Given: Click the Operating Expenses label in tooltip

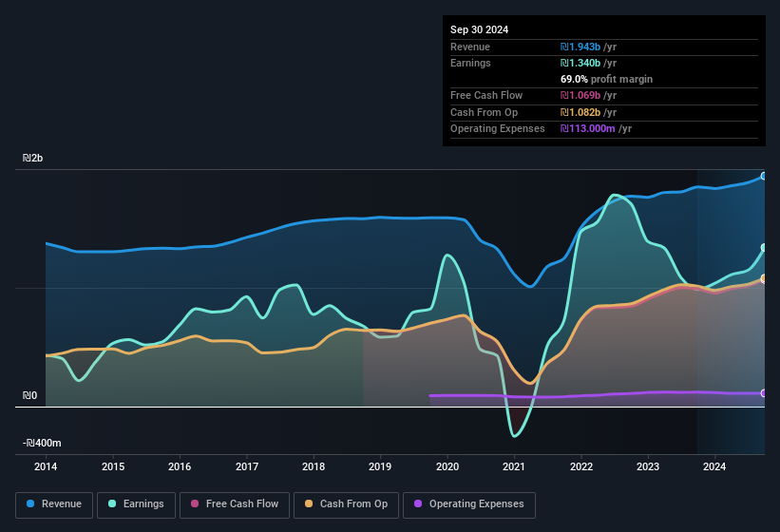Looking at the screenshot, I should pyautogui.click(x=498, y=129).
